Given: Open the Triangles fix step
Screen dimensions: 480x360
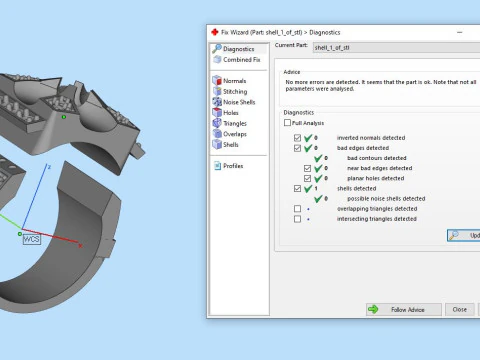Looking at the screenshot, I should [x=234, y=123].
